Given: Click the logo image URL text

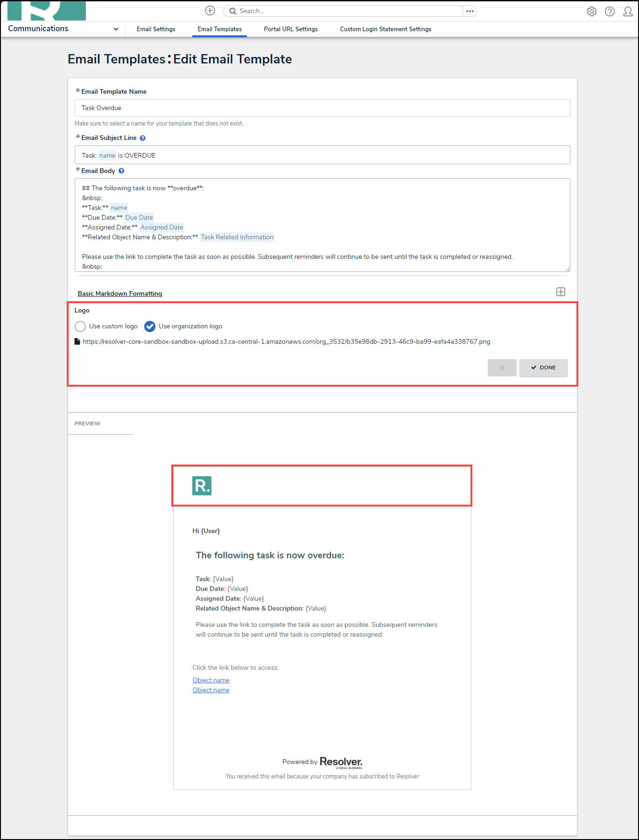Looking at the screenshot, I should coord(287,342).
